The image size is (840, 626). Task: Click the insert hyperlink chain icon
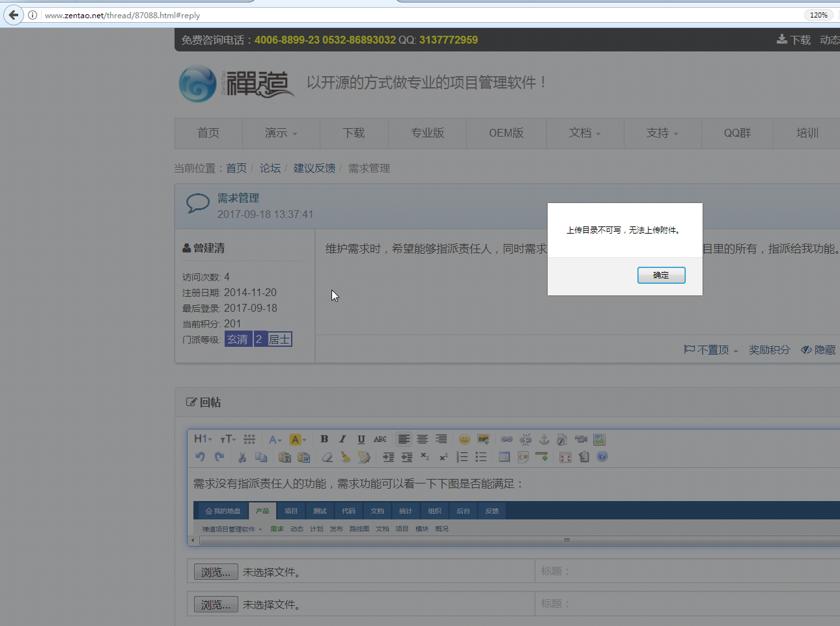[507, 439]
